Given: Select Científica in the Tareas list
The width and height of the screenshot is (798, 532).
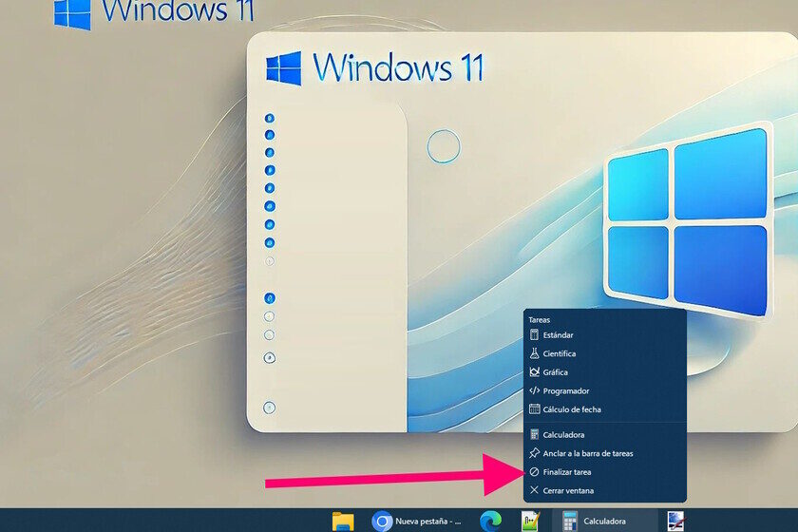Looking at the screenshot, I should point(604,353).
